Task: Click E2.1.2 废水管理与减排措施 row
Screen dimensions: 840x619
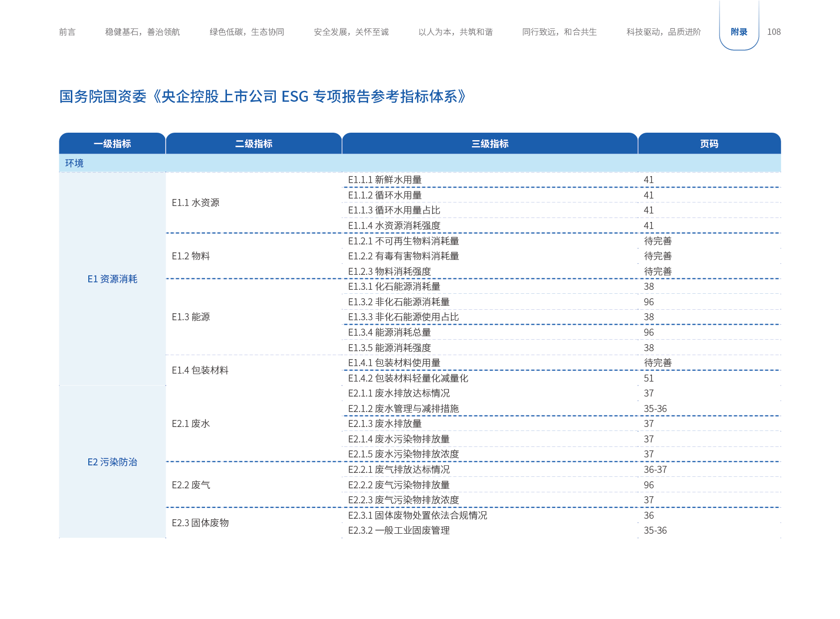Action: coord(403,409)
